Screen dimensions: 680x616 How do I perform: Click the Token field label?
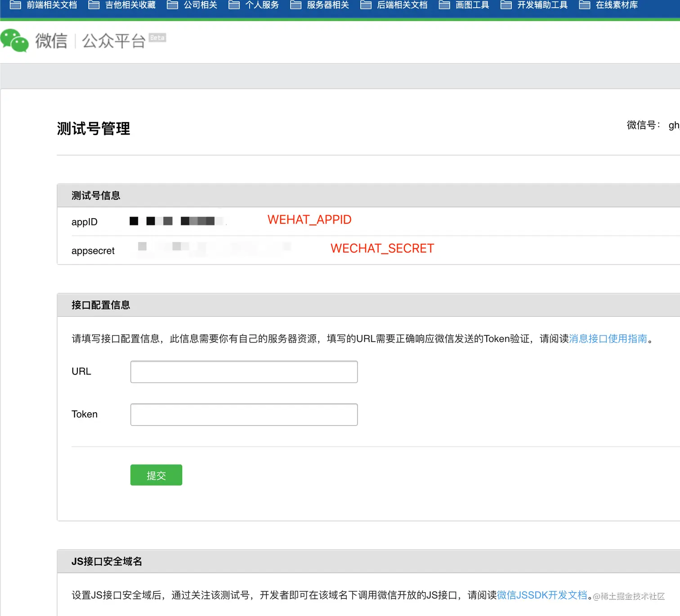tap(85, 414)
